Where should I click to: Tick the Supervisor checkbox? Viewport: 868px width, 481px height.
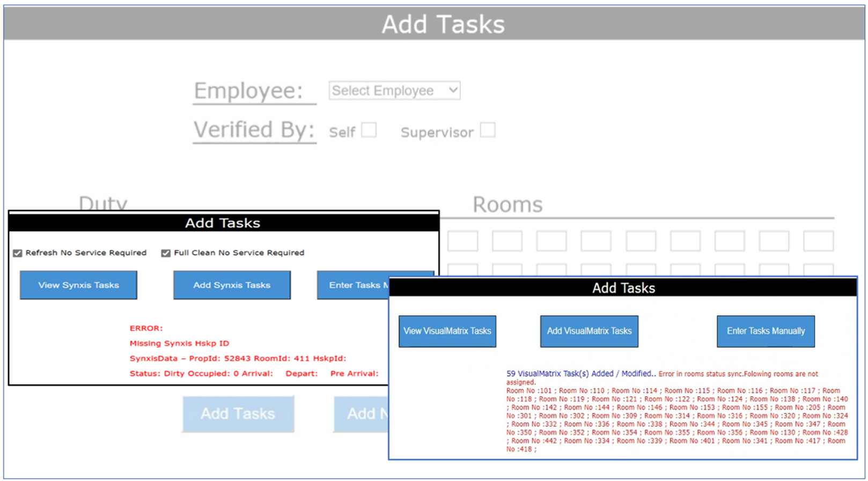(x=487, y=130)
